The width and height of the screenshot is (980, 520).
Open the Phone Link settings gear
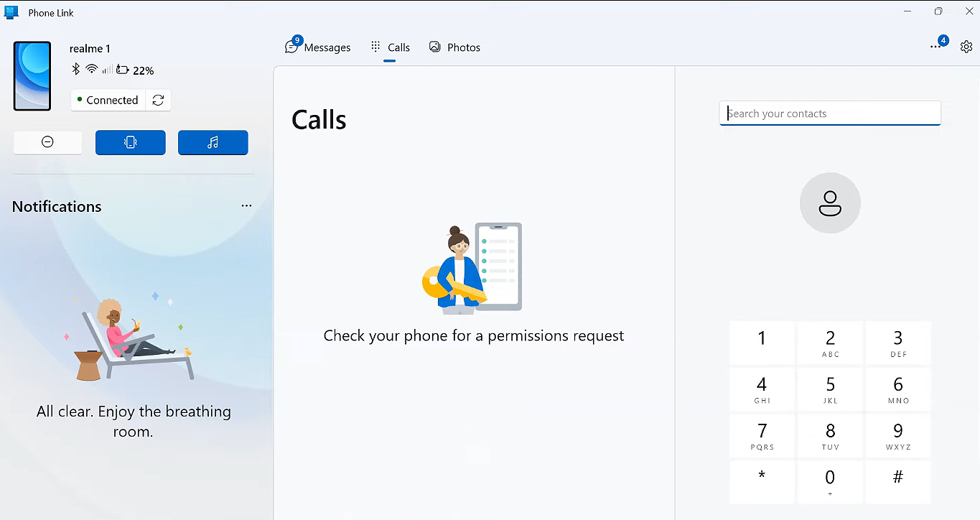click(x=966, y=47)
